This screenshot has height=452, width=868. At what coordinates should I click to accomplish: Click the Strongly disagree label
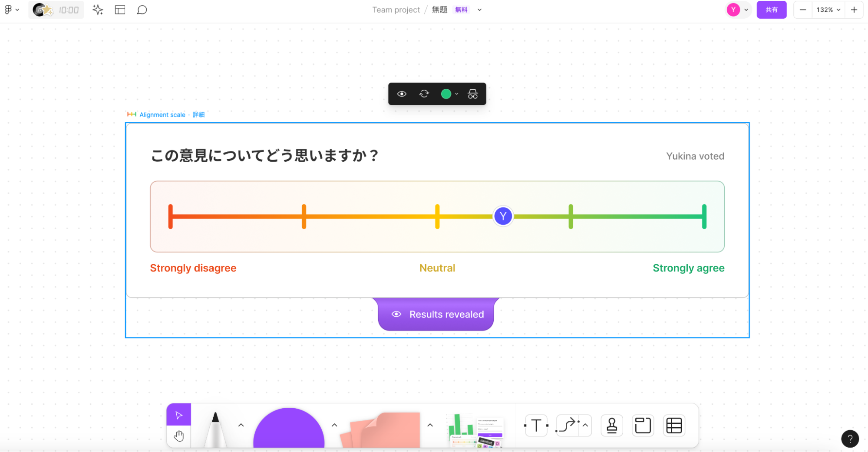pos(193,268)
